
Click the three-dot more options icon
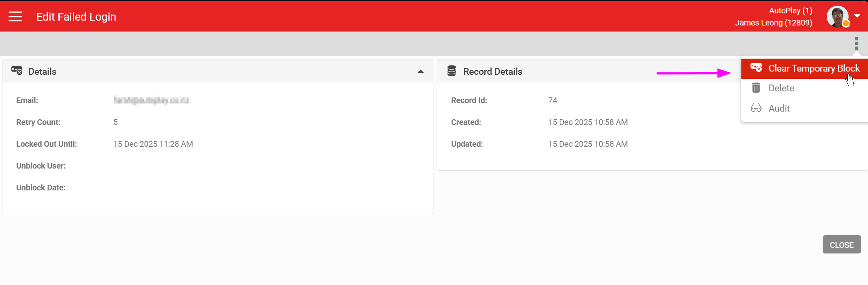[856, 43]
